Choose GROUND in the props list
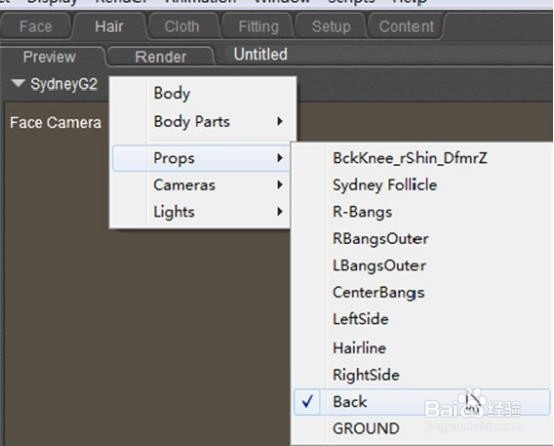 tap(366, 429)
